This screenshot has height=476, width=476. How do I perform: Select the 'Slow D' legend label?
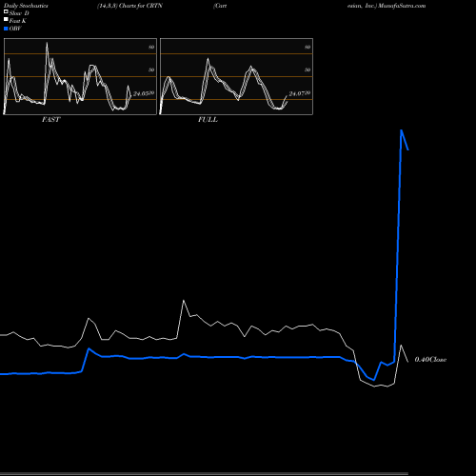pos(19,13)
